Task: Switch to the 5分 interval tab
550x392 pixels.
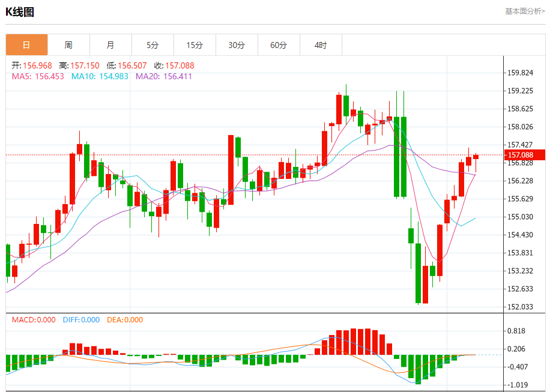Action: [153, 45]
